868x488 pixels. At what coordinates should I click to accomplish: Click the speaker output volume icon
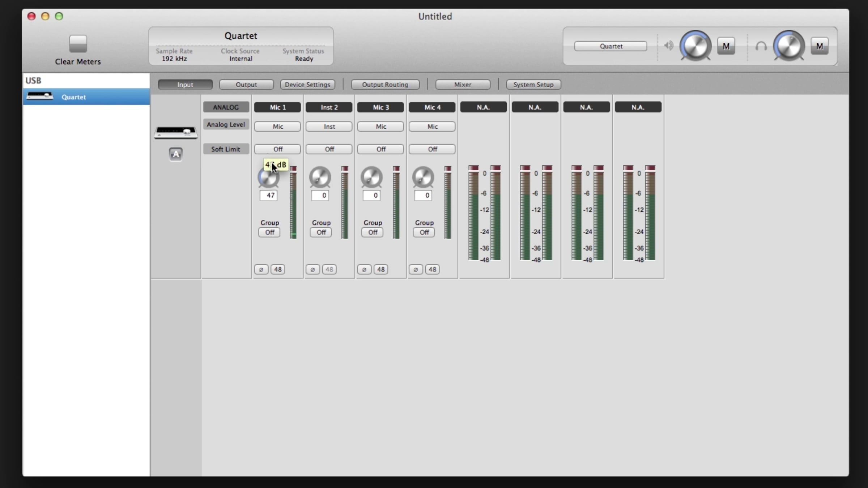669,46
